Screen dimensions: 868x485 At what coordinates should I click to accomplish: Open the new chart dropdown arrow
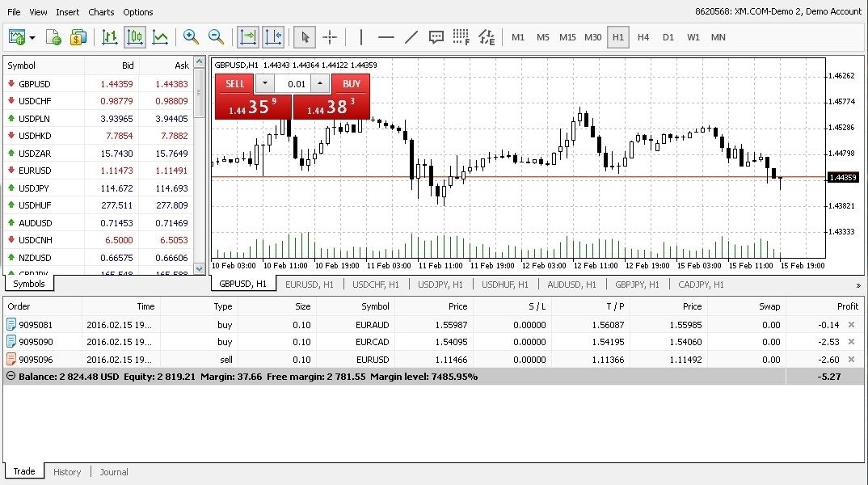[x=32, y=37]
